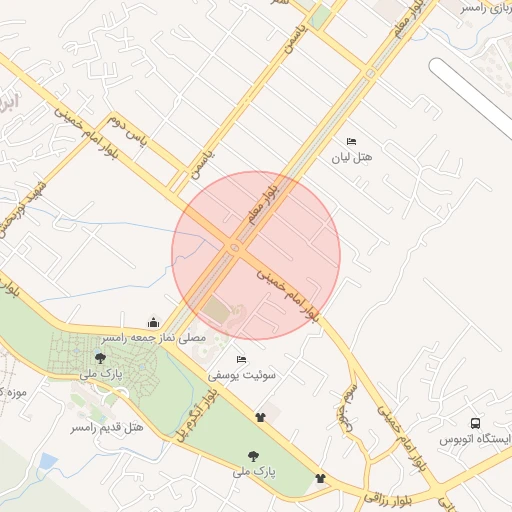The width and height of the screenshot is (512, 512).
Task: Click the roundabout inside the red circle
Action: click(x=235, y=248)
